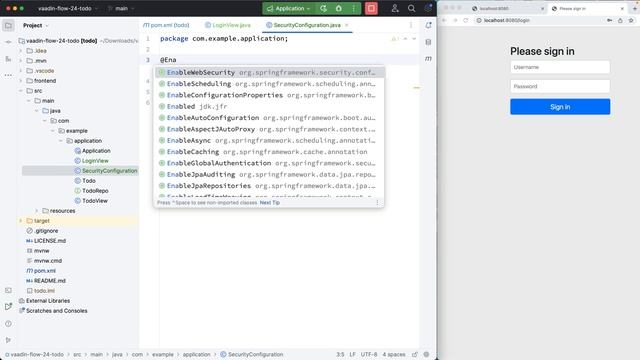
Task: Open Search Everywhere magnifier icon
Action: click(411, 8)
